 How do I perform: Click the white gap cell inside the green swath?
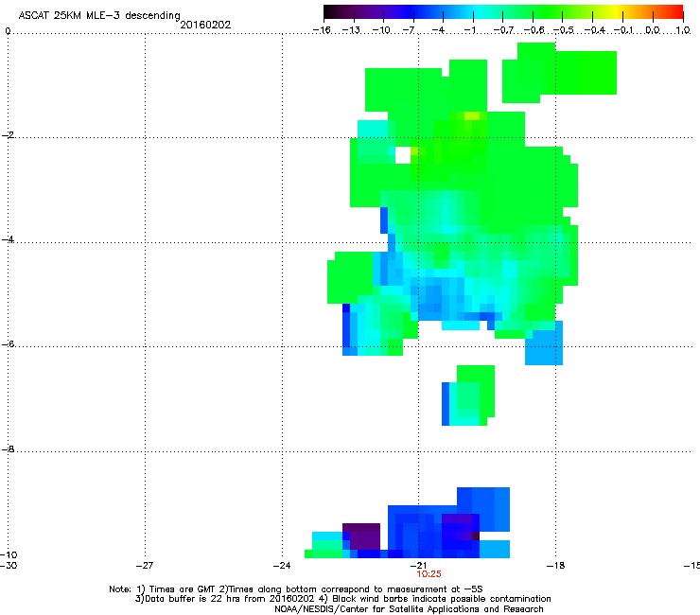[x=403, y=155]
